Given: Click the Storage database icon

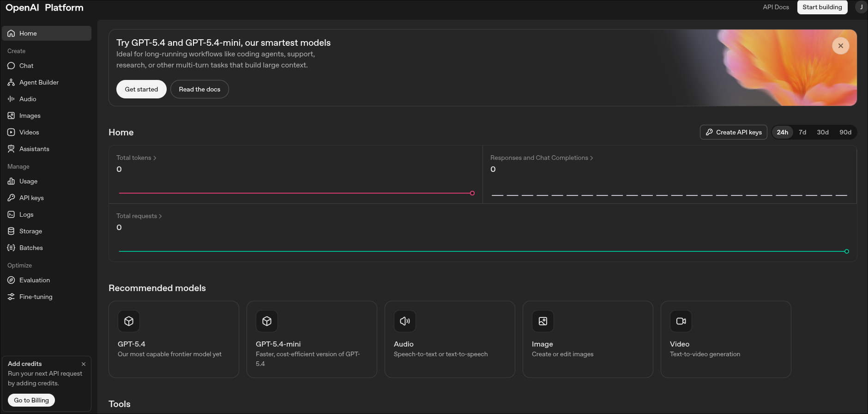Looking at the screenshot, I should point(11,231).
